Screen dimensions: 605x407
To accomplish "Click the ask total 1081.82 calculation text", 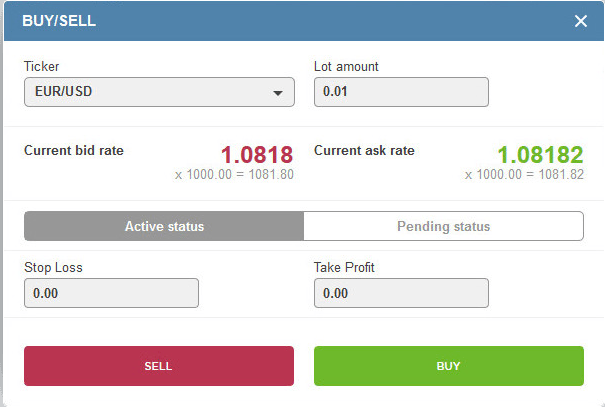I will pos(524,175).
